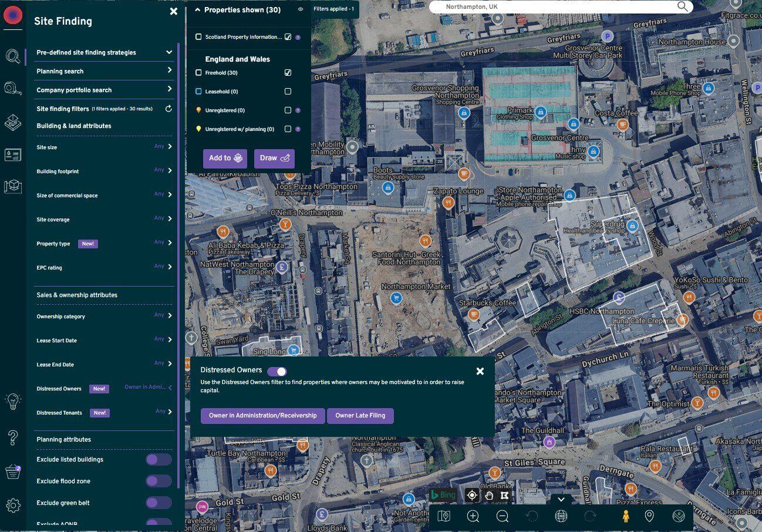Select the pan hand tool on map
Screen dimensions: 762x532
click(489, 495)
